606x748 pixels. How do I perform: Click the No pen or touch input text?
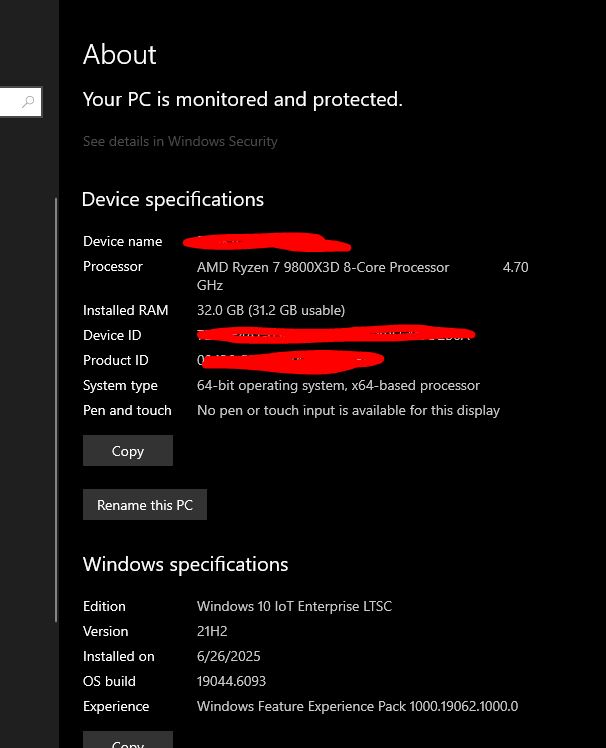(x=348, y=410)
